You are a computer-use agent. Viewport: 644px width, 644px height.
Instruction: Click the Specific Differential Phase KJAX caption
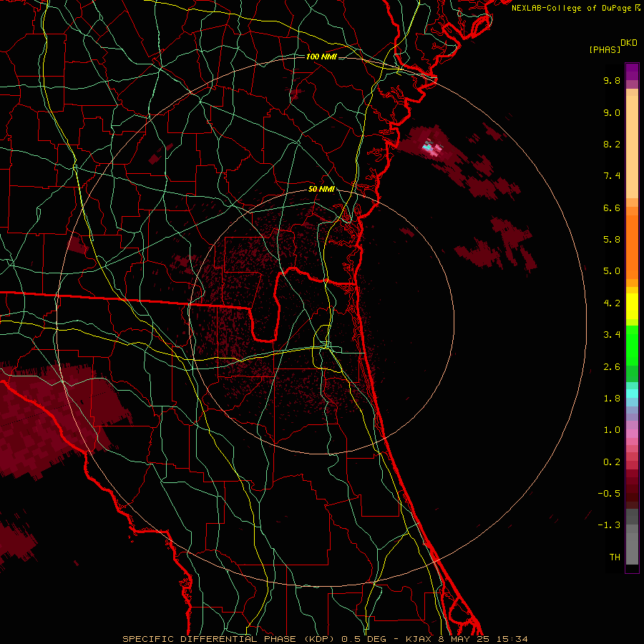[x=325, y=639]
